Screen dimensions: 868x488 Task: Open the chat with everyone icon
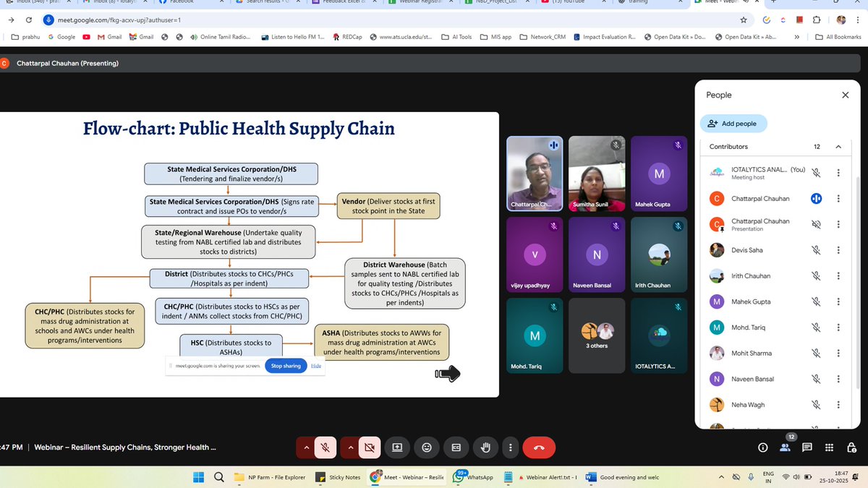pyautogui.click(x=807, y=448)
